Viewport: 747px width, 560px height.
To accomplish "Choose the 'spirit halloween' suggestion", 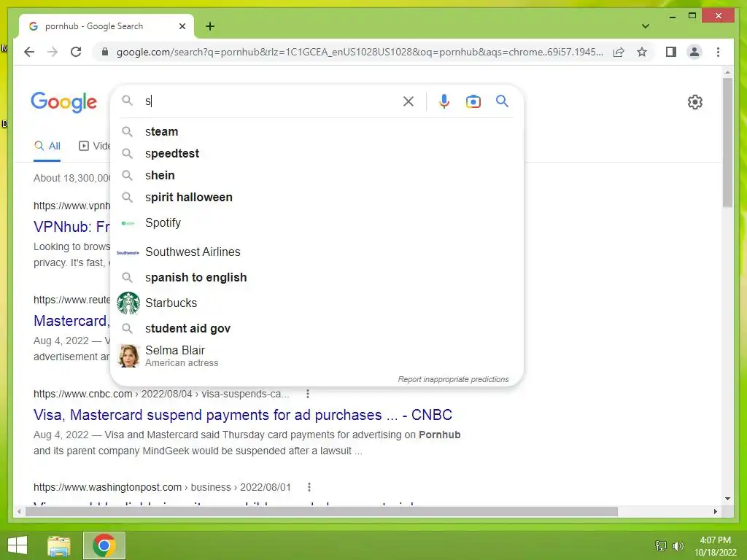I will tap(317, 197).
